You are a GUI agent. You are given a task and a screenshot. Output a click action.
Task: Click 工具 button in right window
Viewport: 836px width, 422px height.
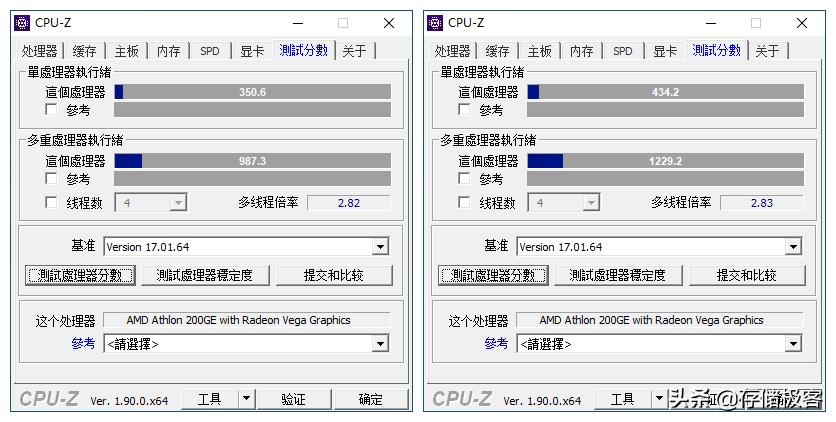(623, 399)
